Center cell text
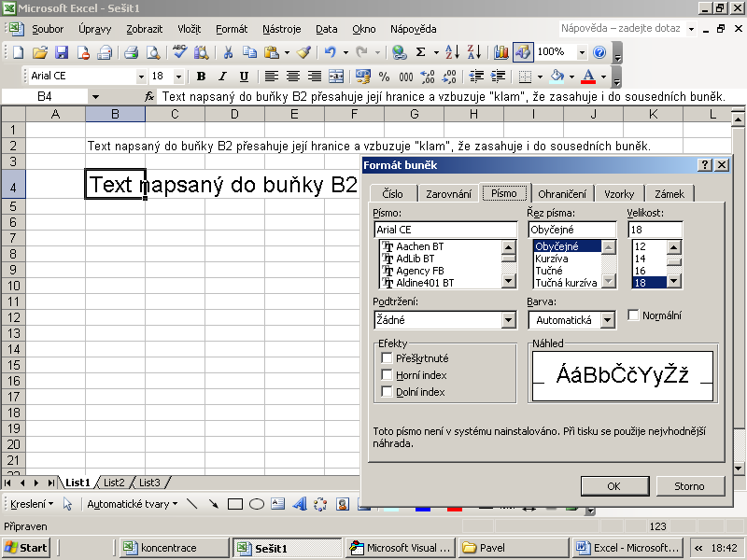The width and height of the screenshot is (747, 560). (x=293, y=77)
